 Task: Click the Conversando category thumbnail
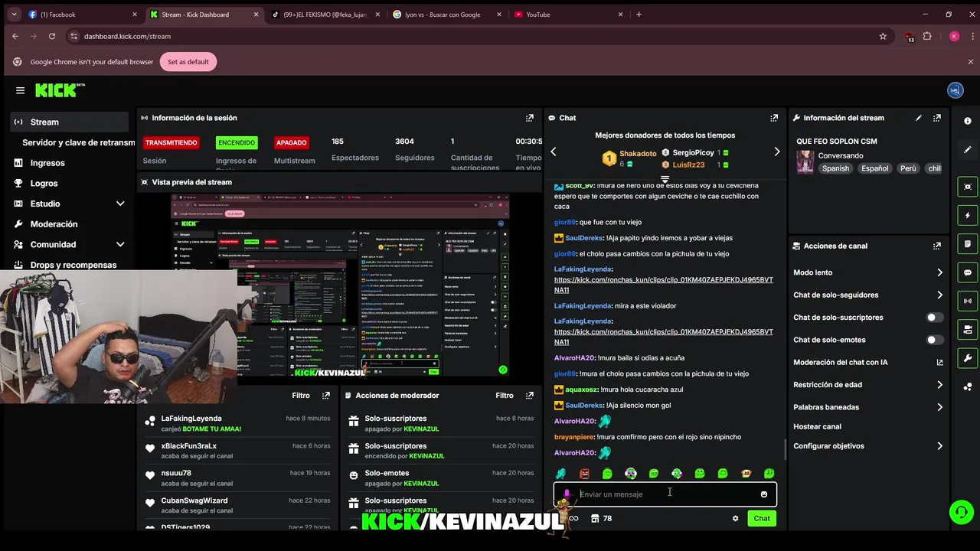[805, 162]
